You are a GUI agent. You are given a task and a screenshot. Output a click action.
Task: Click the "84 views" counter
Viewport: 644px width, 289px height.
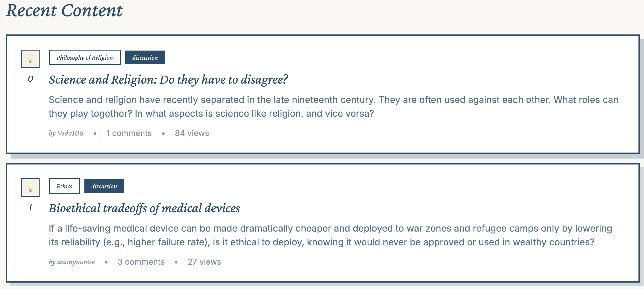[192, 133]
